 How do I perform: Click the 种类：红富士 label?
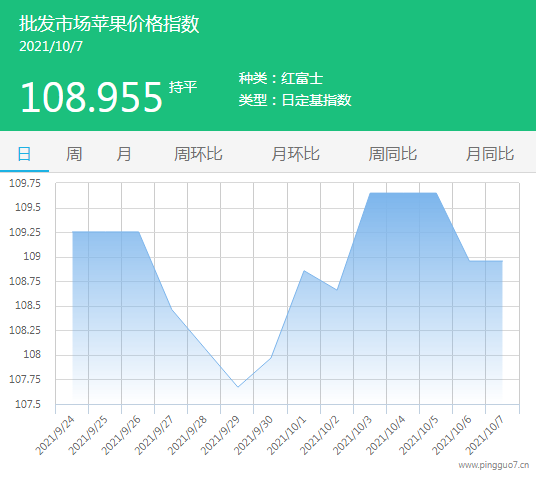coord(281,78)
